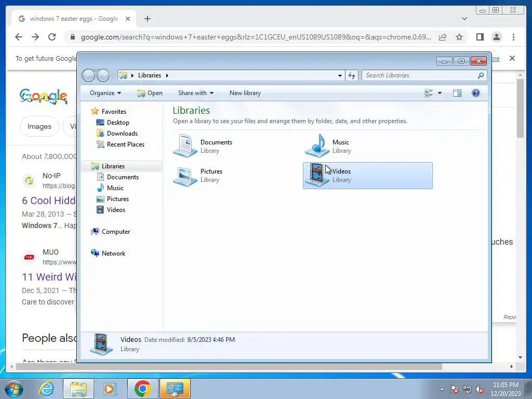Click the muted speaker volume tray icon
Viewport: 532px width, 399px height.
[479, 390]
